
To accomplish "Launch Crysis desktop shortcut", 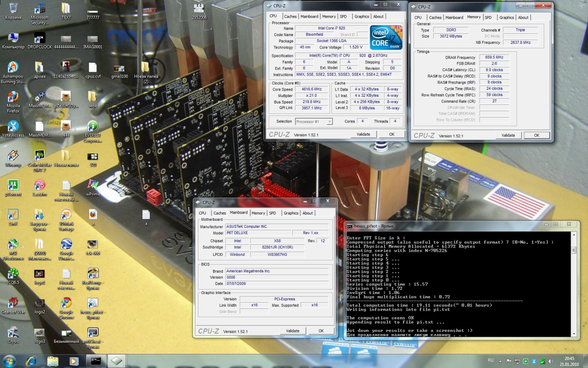I will point(13,335).
